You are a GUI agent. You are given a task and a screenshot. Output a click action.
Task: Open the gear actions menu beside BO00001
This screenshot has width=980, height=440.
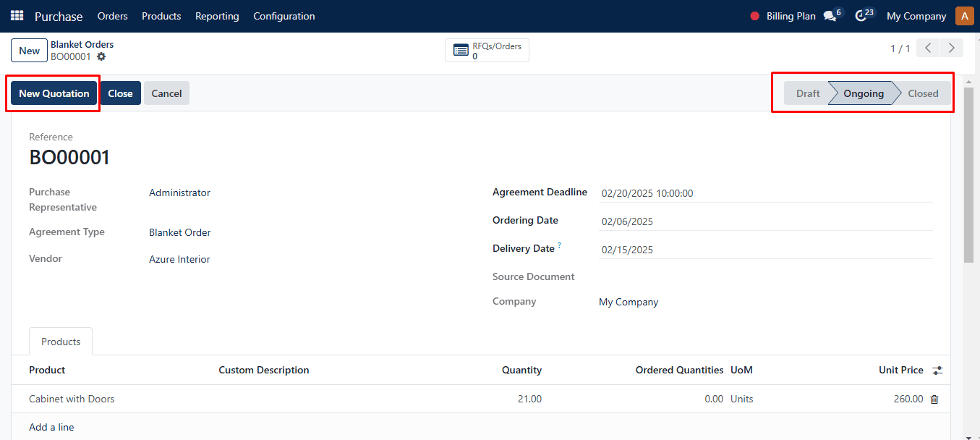[101, 56]
